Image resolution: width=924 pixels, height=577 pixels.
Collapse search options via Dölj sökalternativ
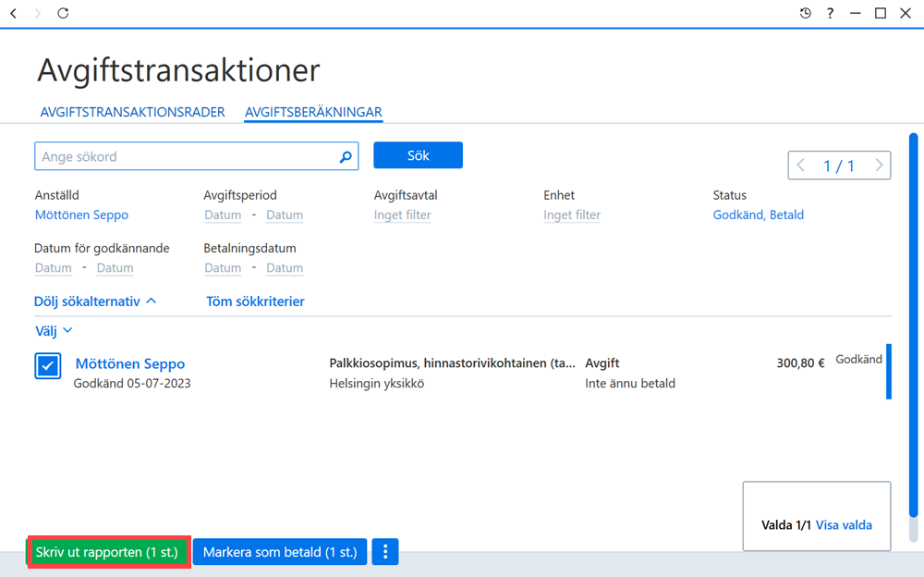pos(95,301)
